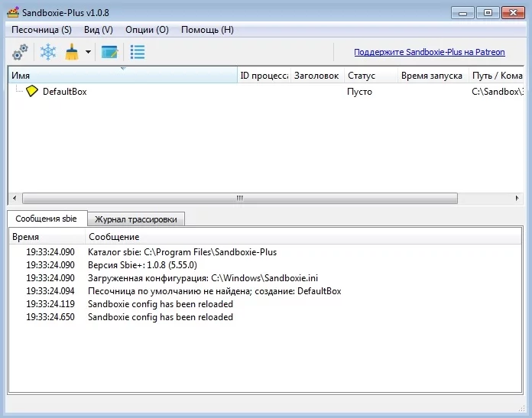This screenshot has width=532, height=418.
Task: Select the Загруженная конфигурация message row
Action: (265, 278)
